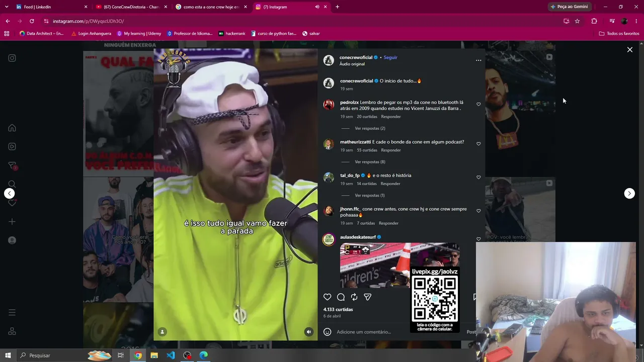
Task: Open the hamburger More menu in the Instagram sidebar
Action: tap(12, 313)
